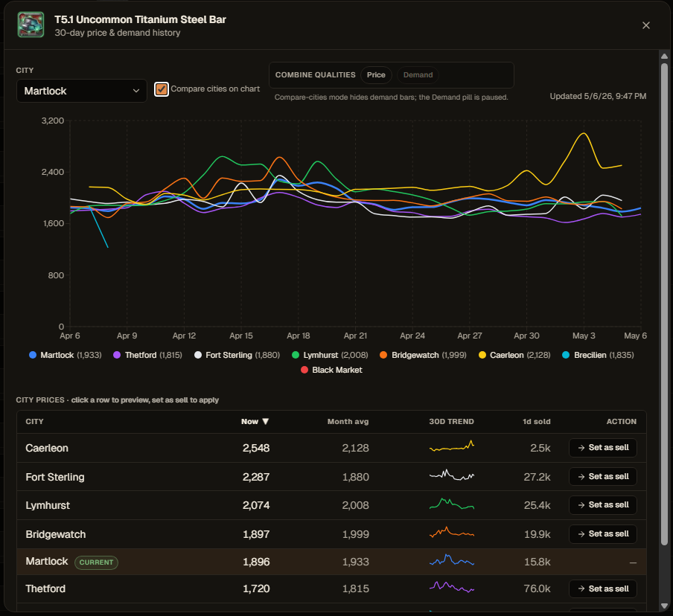
Task: Click the Month avg column header
Action: point(348,422)
